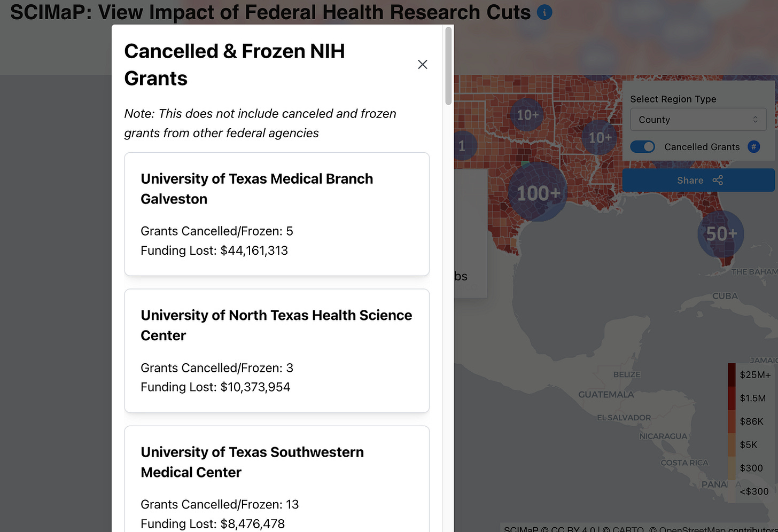The image size is (778, 532).
Task: Click the share-network icon in the Share button
Action: (718, 180)
